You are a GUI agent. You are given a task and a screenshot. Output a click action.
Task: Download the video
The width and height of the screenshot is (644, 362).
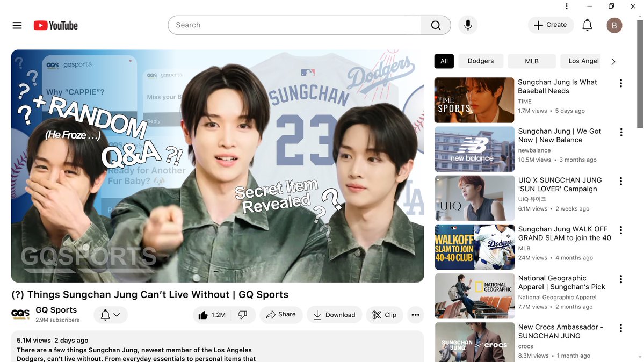(334, 315)
